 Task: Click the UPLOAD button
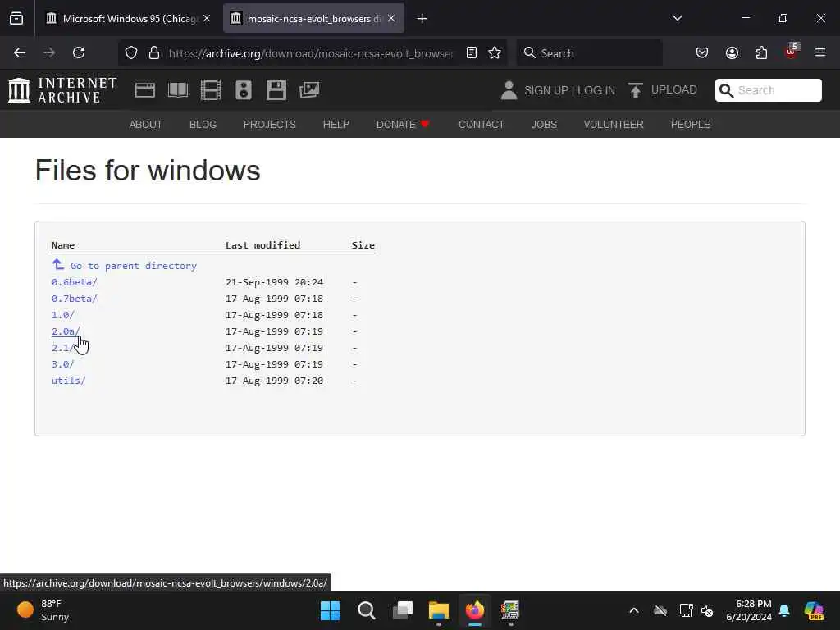point(663,90)
